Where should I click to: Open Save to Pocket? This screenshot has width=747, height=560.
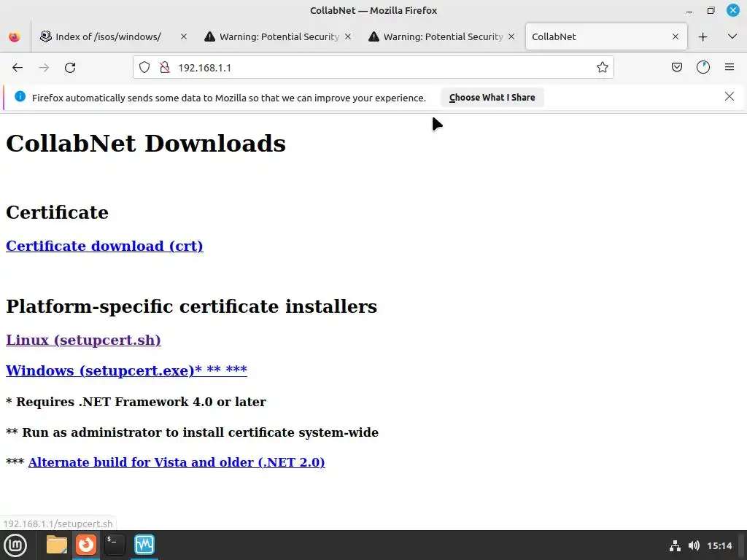(x=676, y=68)
